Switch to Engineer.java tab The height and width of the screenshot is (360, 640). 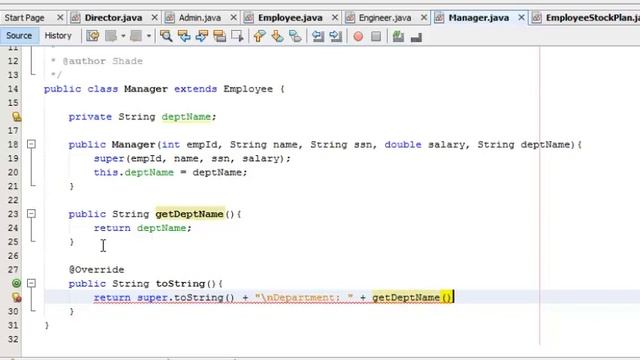coord(384,18)
